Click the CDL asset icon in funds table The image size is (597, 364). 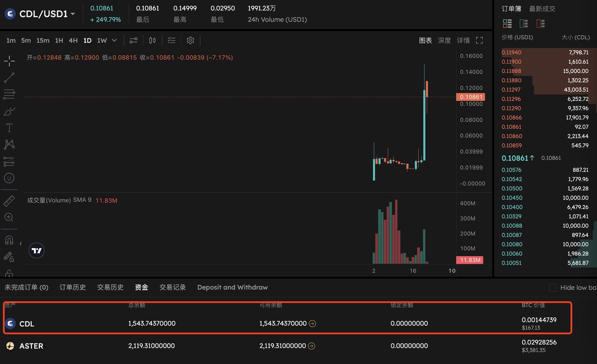click(9, 324)
